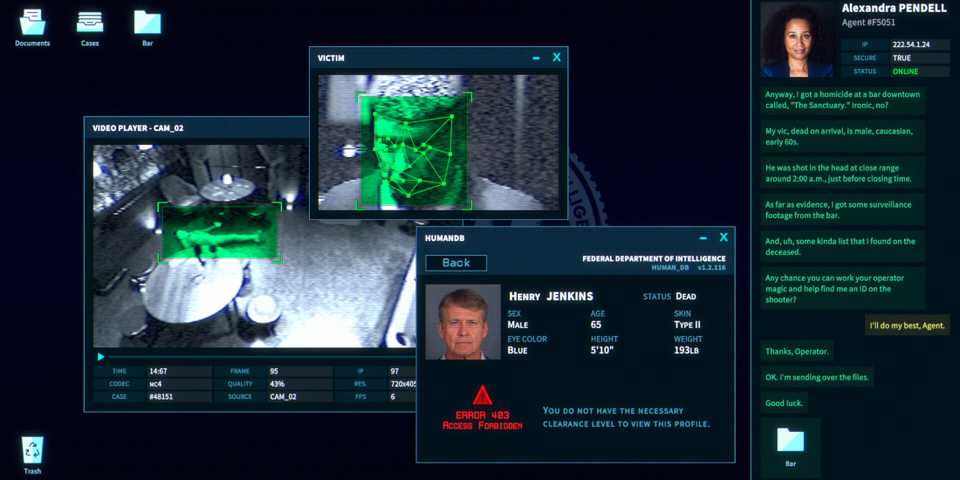Open the Bar folder on the desktop
The height and width of the screenshot is (480, 960).
(x=147, y=24)
